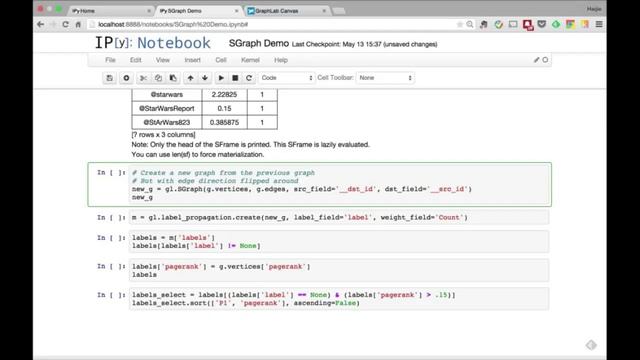Run the selected cell with the play icon
This screenshot has width=640, height=360.
[221, 78]
